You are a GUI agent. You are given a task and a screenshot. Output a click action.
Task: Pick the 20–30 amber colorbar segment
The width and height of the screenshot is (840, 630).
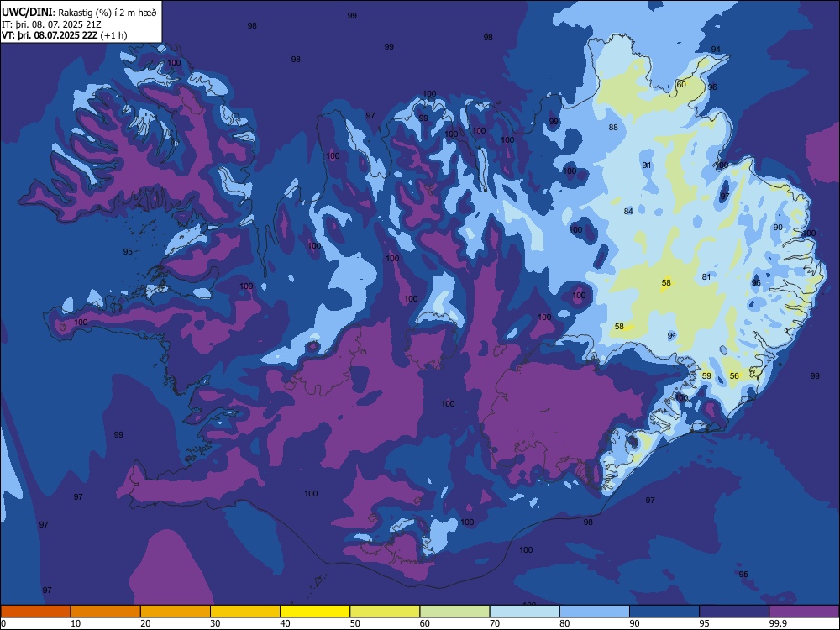point(176,612)
